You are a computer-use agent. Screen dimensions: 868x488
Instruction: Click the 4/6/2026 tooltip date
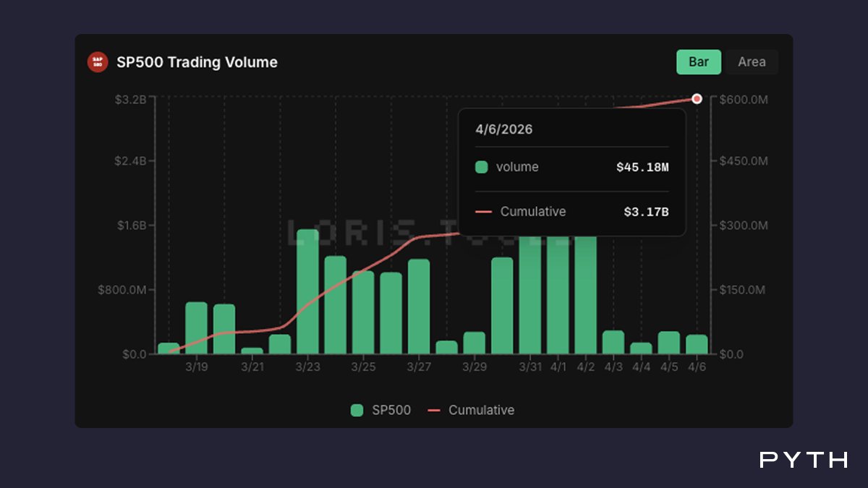(504, 129)
